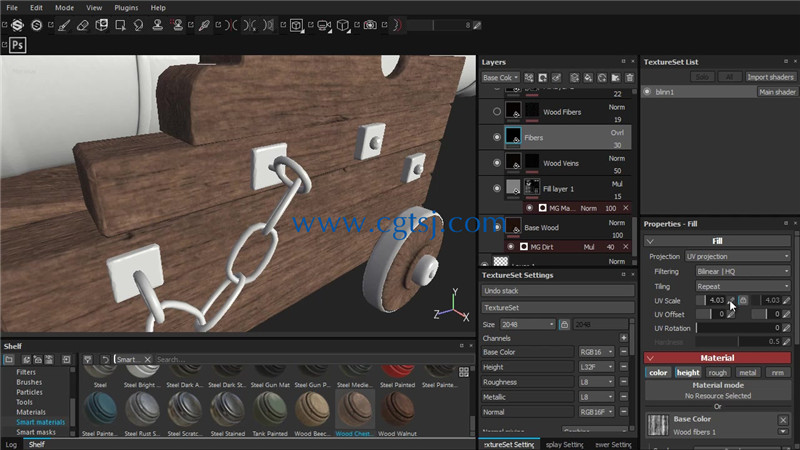The width and height of the screenshot is (800, 450).
Task: Toggle the metal channel in Material
Action: click(747, 373)
